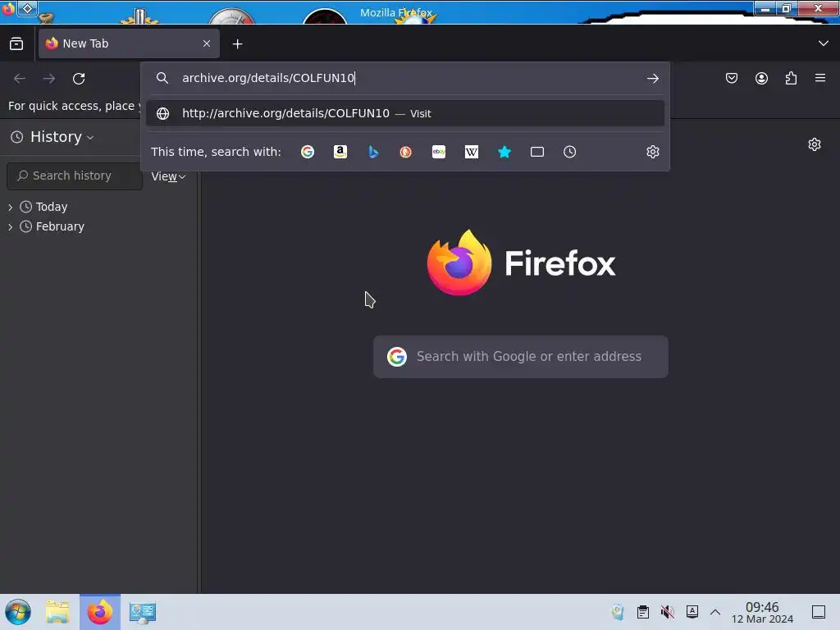
Task: Personalize new tab with gear icon
Action: click(x=815, y=144)
